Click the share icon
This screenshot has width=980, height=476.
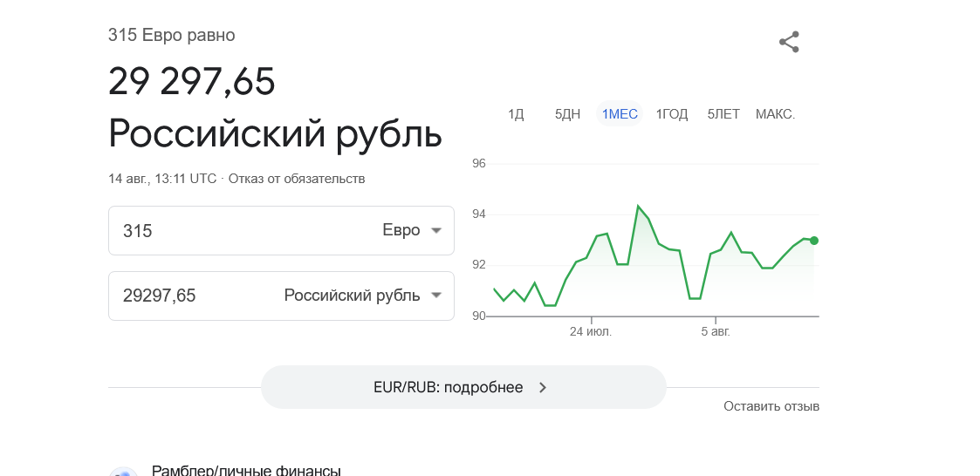click(790, 42)
